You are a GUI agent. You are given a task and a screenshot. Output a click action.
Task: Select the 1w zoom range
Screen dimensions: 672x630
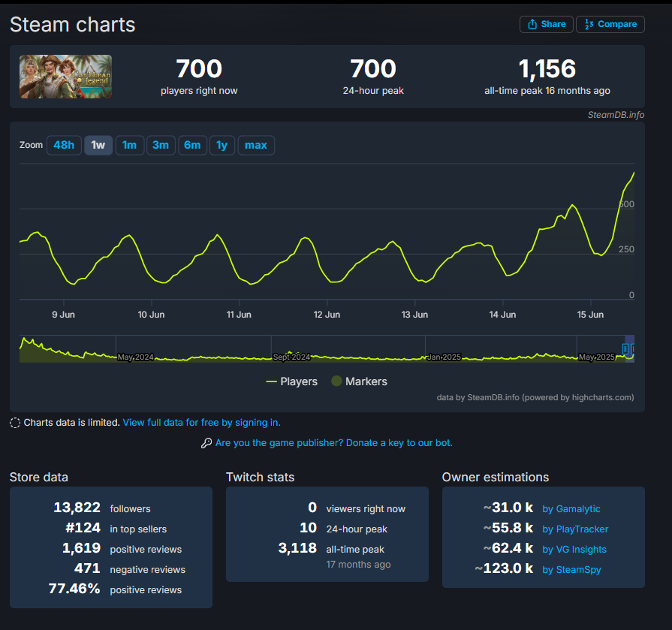[x=98, y=145]
